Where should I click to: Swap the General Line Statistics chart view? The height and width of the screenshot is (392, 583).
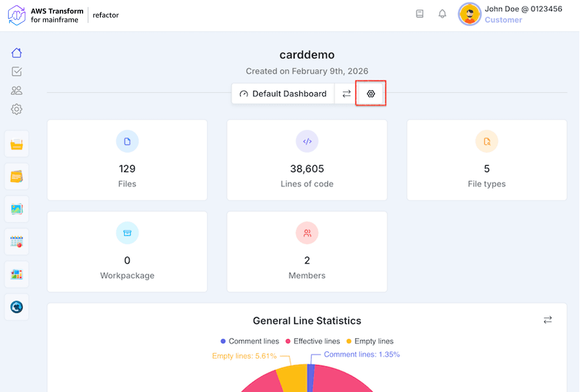[548, 320]
